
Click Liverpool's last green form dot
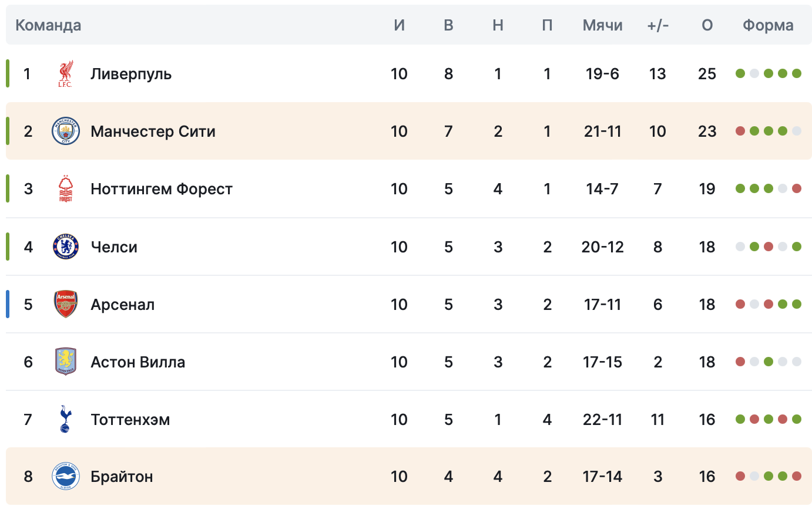797,73
